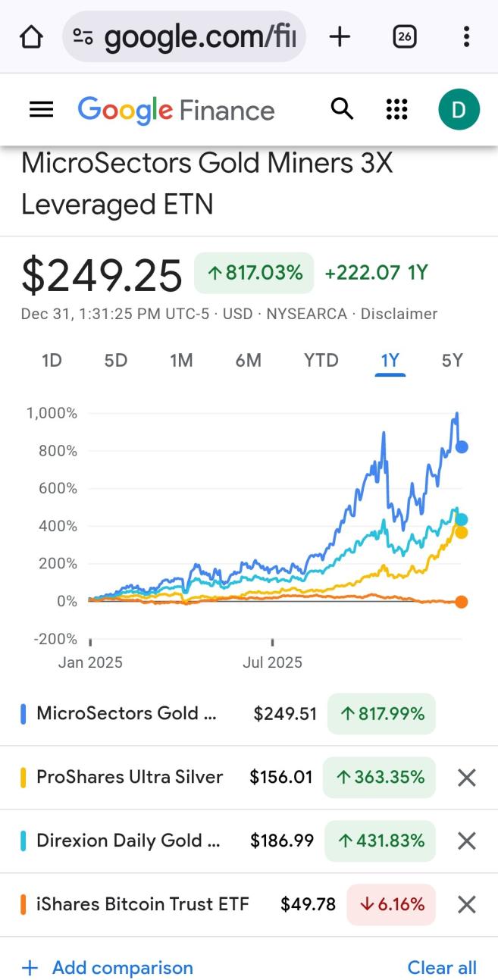
Task: Click the Disclaimer link
Action: 399,314
